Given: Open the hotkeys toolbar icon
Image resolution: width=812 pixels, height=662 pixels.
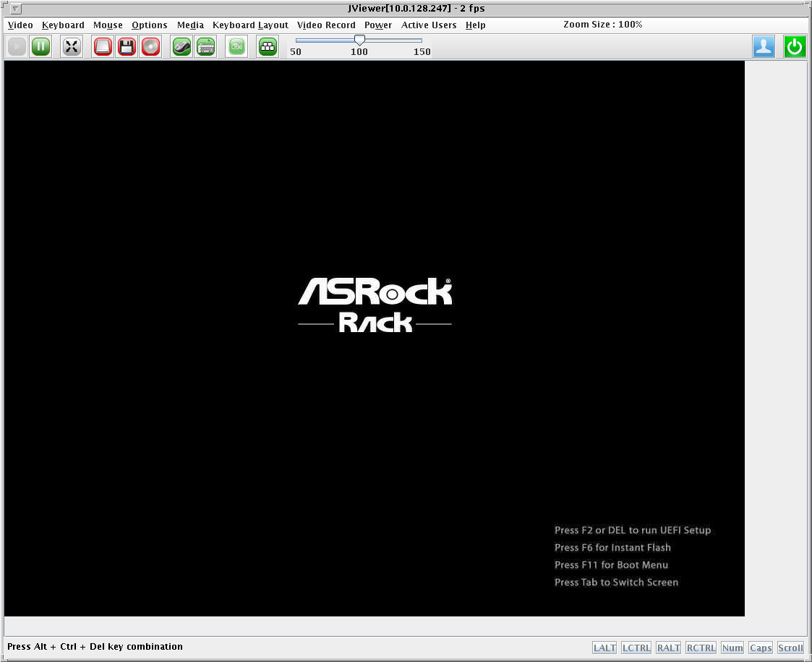Looking at the screenshot, I should 268,47.
